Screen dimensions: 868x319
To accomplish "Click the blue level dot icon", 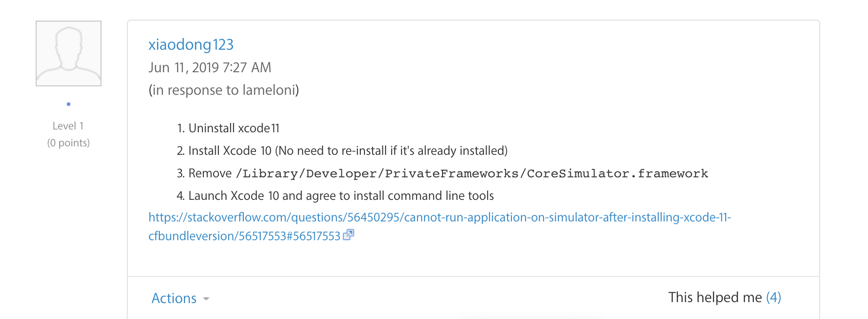I will pyautogui.click(x=69, y=104).
